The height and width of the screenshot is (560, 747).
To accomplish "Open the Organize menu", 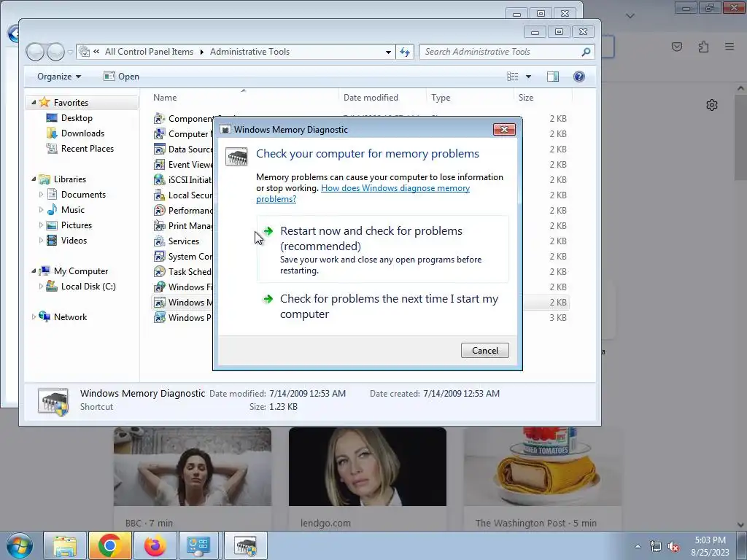I will pyautogui.click(x=59, y=77).
